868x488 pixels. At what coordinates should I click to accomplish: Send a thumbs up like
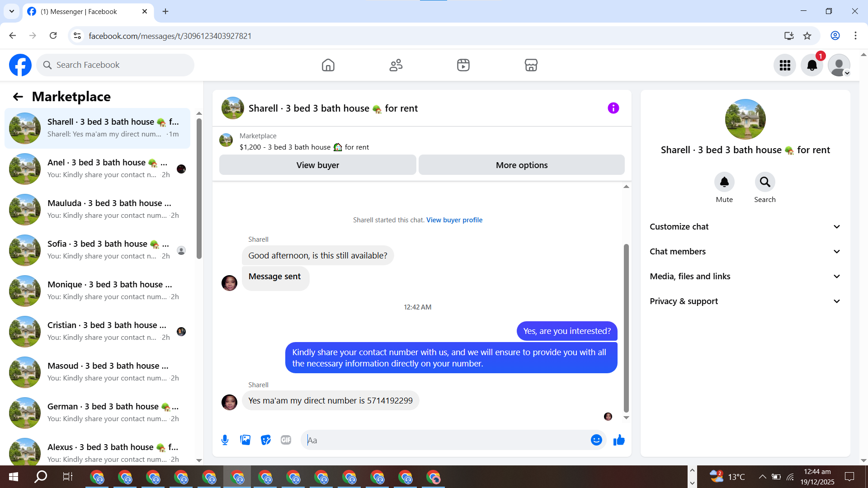(x=619, y=440)
